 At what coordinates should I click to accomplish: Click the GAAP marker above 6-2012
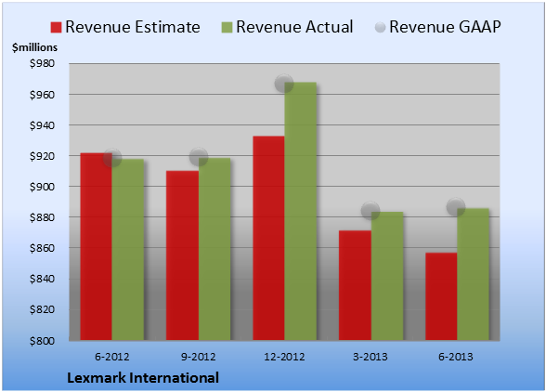112,158
